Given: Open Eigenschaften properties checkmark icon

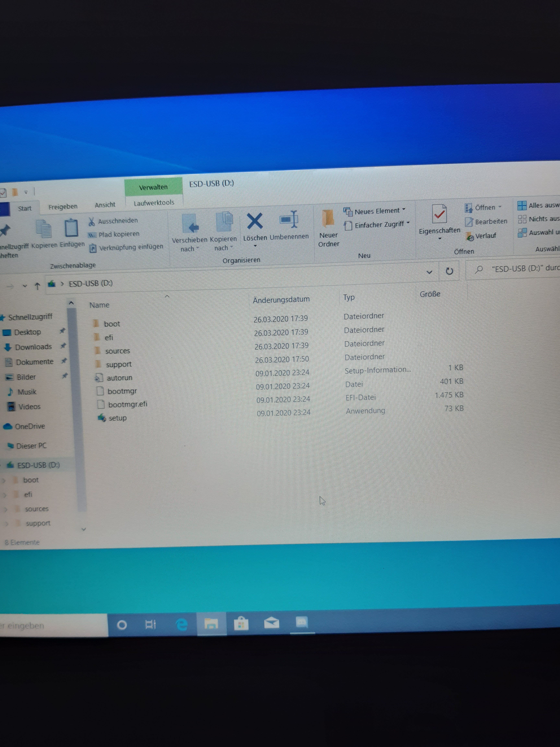Looking at the screenshot, I should tap(439, 214).
